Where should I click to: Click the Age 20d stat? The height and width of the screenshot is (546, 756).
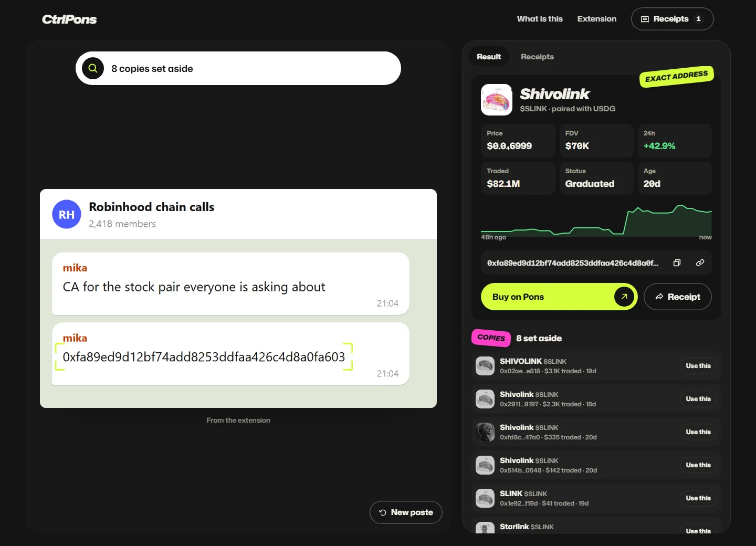(675, 178)
